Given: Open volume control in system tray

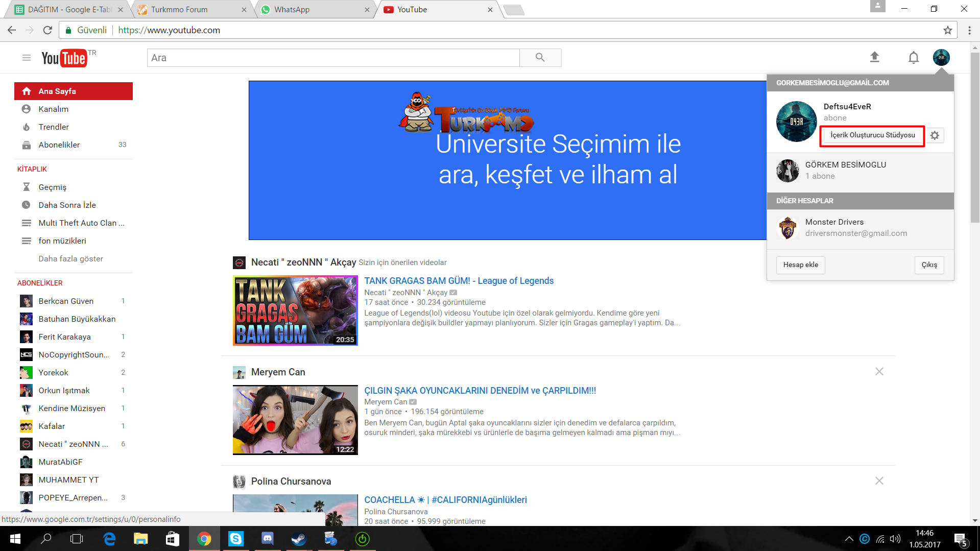Looking at the screenshot, I should point(895,539).
